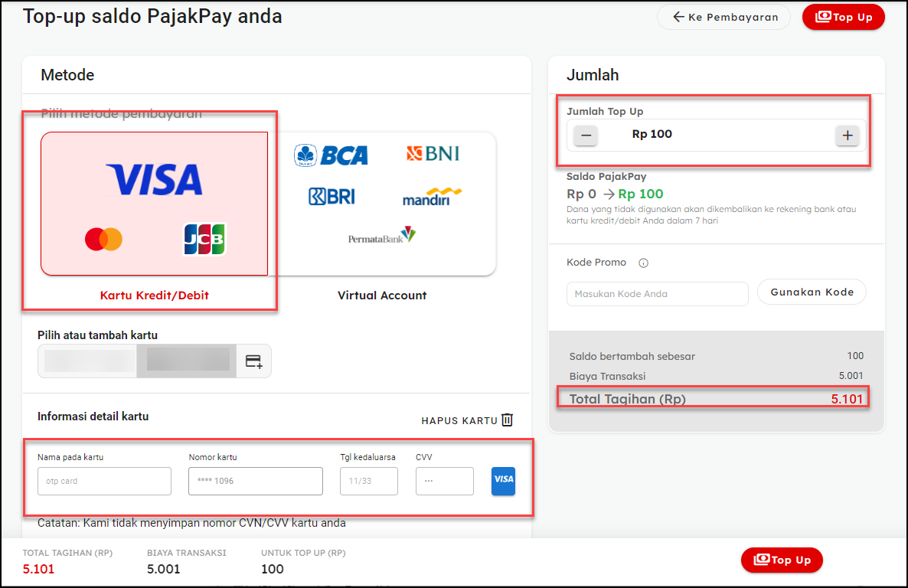Viewport: 908px width, 588px height.
Task: Click the Jumlah section heading
Action: pos(593,75)
